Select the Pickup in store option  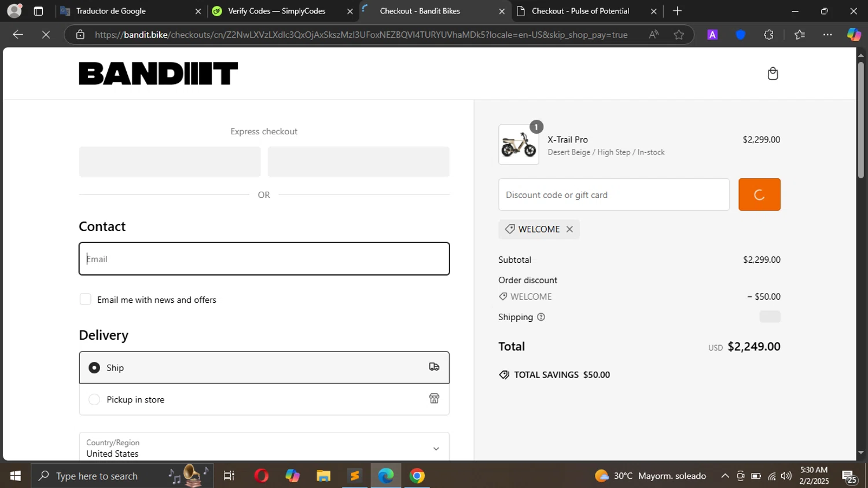pyautogui.click(x=264, y=399)
